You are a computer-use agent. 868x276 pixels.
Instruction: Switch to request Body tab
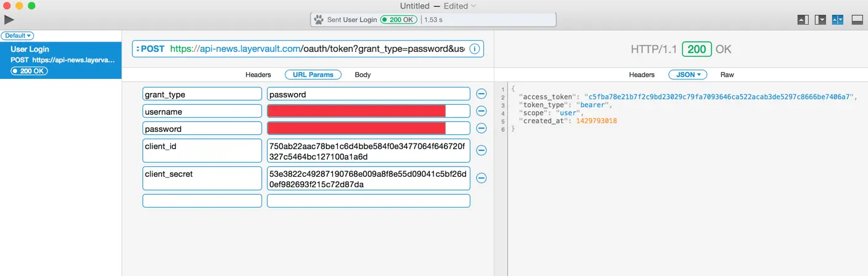click(362, 75)
